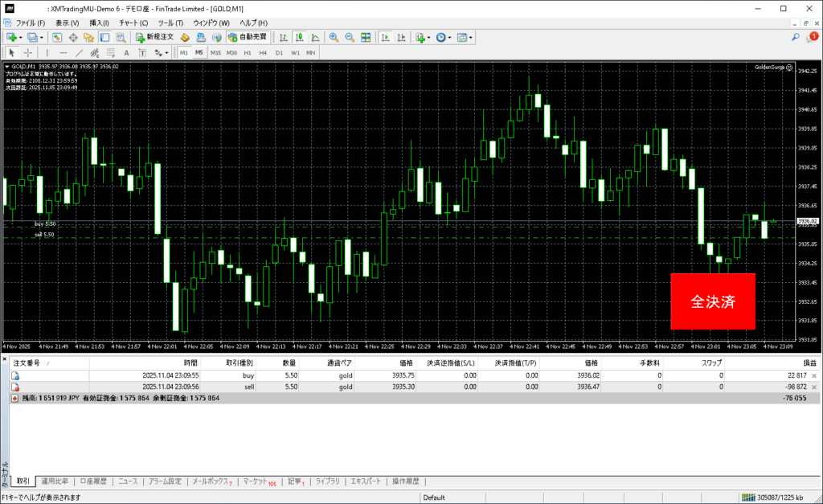Click the tile windows icon

click(x=366, y=37)
